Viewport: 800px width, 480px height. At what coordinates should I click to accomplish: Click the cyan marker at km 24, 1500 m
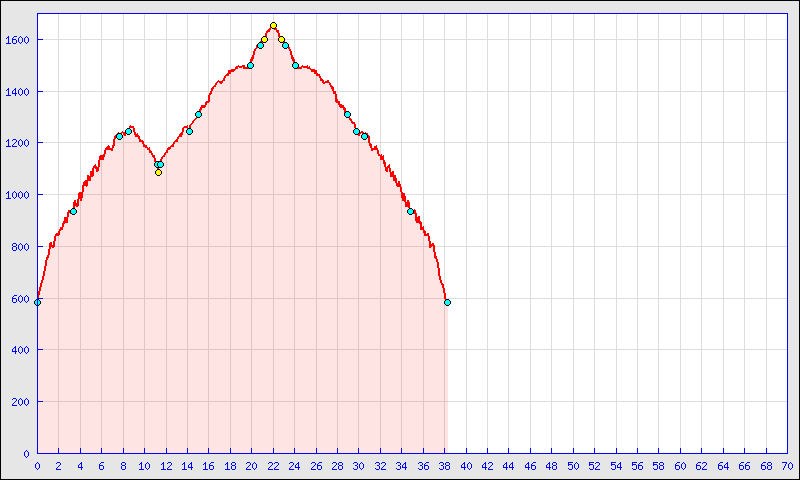295,65
